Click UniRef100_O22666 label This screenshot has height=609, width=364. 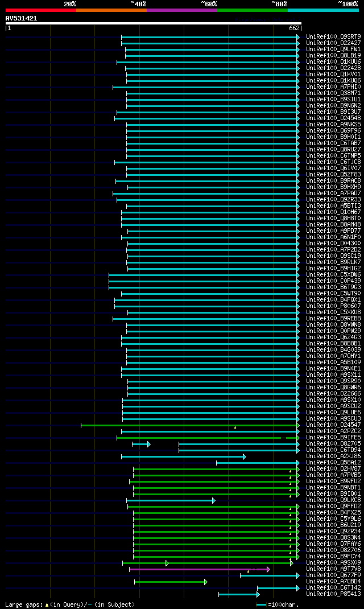(x=333, y=393)
